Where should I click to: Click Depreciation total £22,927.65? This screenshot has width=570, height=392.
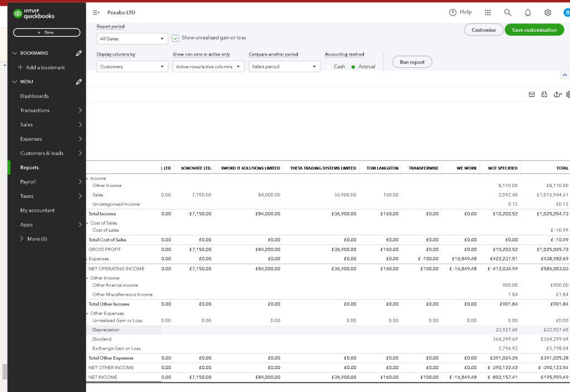[x=556, y=330]
